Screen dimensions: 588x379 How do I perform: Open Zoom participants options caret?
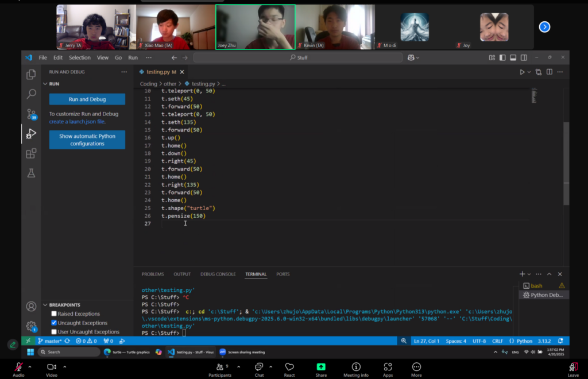pyautogui.click(x=238, y=366)
